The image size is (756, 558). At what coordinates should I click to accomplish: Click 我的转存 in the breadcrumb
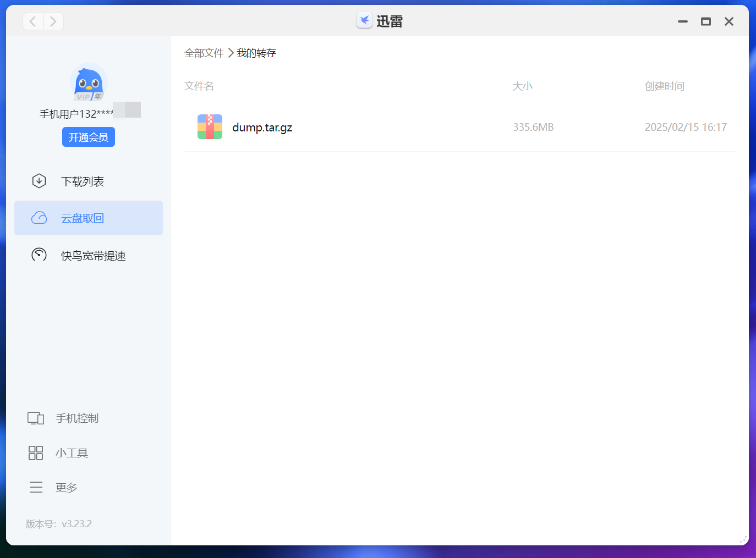tap(256, 53)
